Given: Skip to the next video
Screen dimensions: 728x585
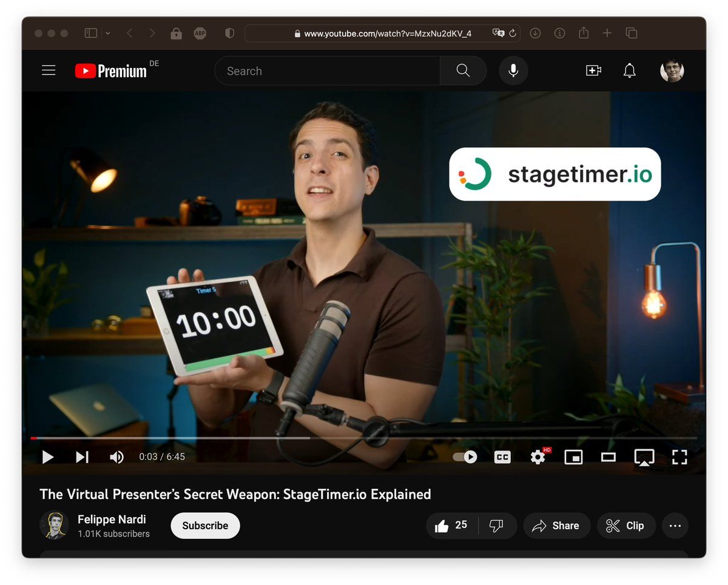Looking at the screenshot, I should (82, 457).
